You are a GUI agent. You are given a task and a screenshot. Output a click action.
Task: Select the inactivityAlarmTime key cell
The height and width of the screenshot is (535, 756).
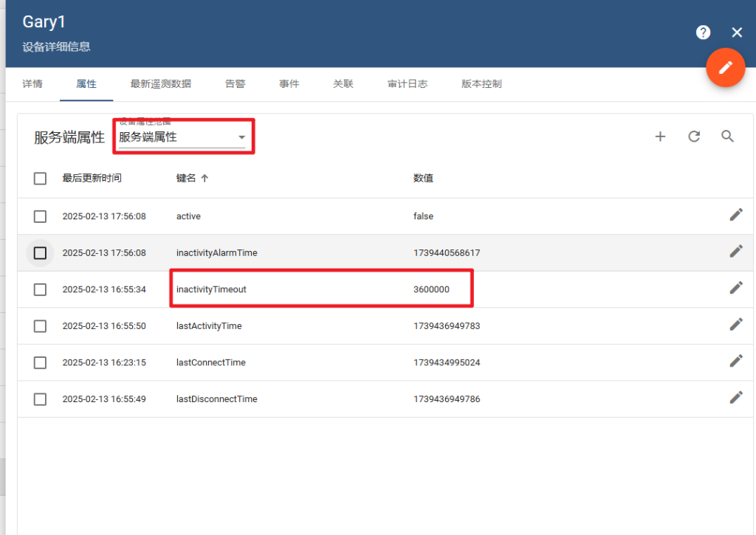coord(217,253)
